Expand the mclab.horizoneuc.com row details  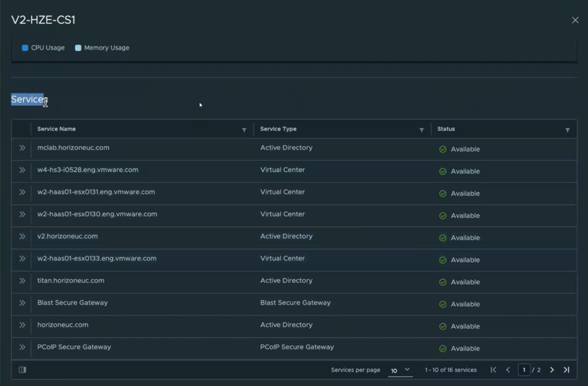[22, 148]
